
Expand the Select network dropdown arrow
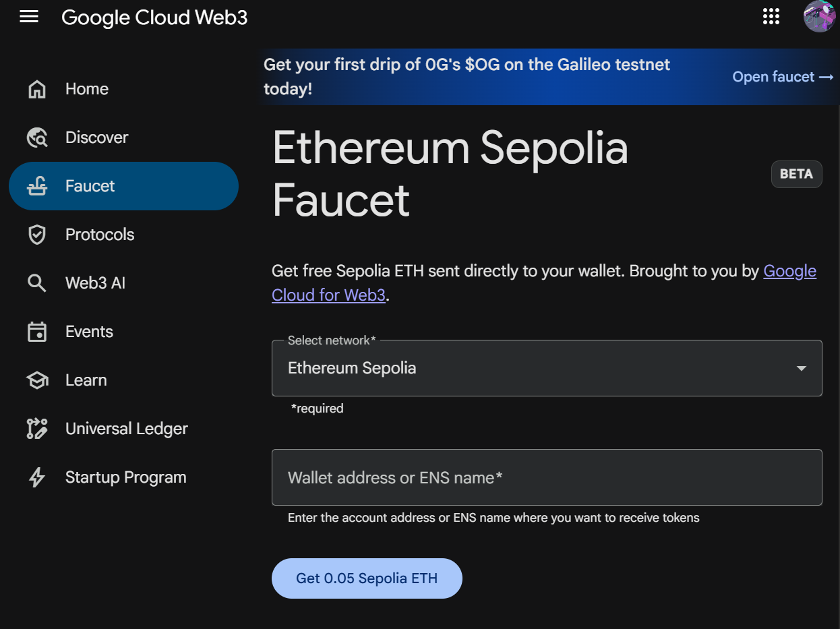801,368
